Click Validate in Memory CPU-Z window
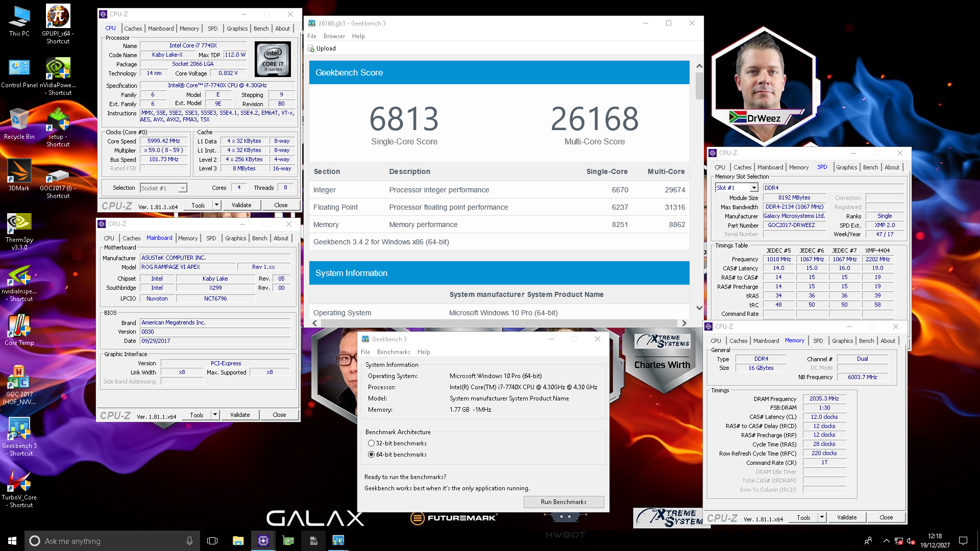The image size is (980, 551). [x=847, y=517]
